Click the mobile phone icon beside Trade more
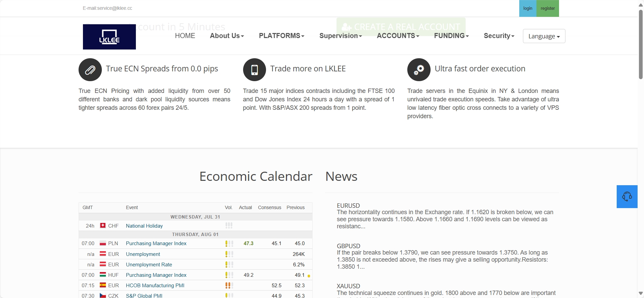Screen dimensions: 644x298 tap(254, 70)
